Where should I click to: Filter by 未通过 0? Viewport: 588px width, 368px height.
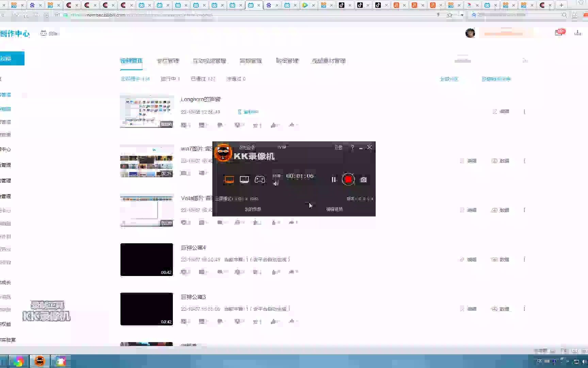point(236,79)
